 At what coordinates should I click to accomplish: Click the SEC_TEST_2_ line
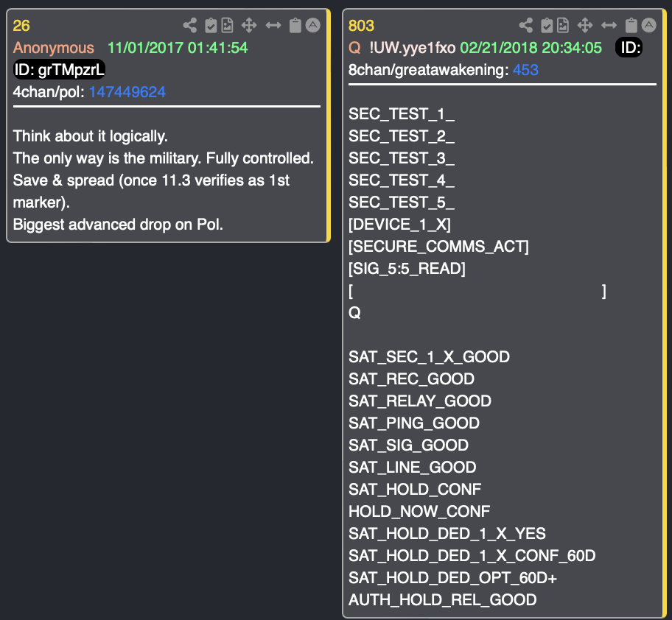pyautogui.click(x=402, y=136)
